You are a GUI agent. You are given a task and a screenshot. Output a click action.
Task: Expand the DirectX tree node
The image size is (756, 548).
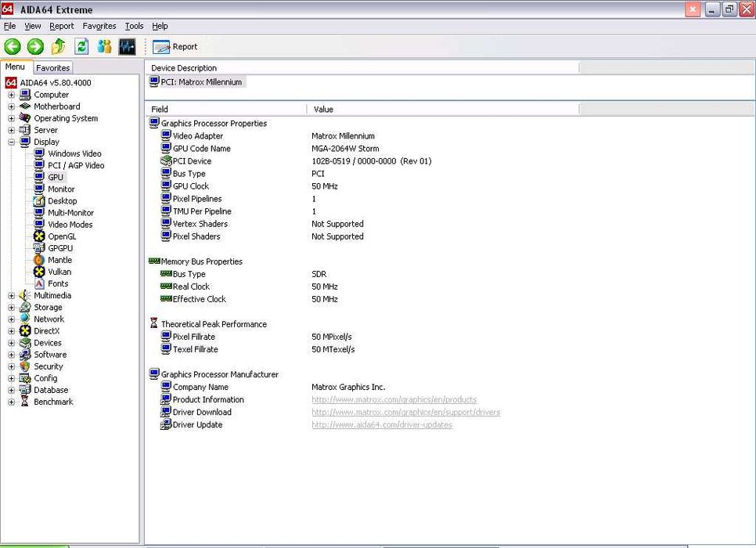point(11,331)
